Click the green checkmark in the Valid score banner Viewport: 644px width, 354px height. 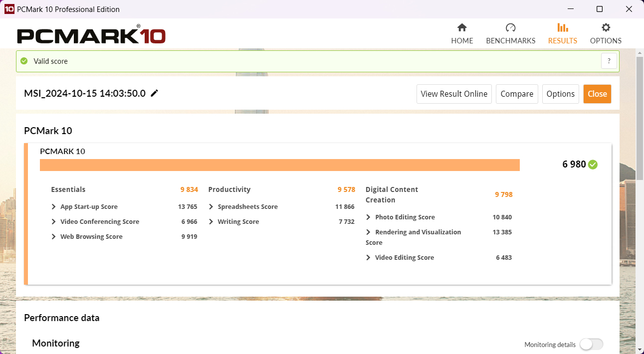pyautogui.click(x=23, y=60)
